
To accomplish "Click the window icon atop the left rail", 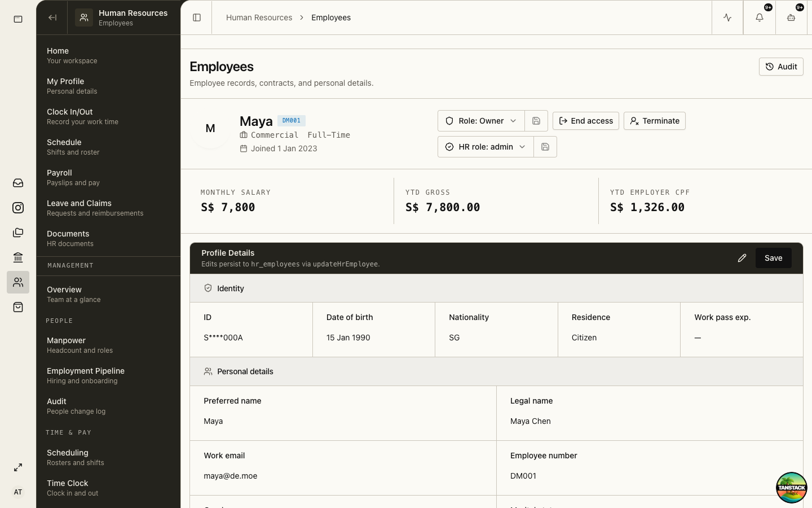I will (18, 19).
